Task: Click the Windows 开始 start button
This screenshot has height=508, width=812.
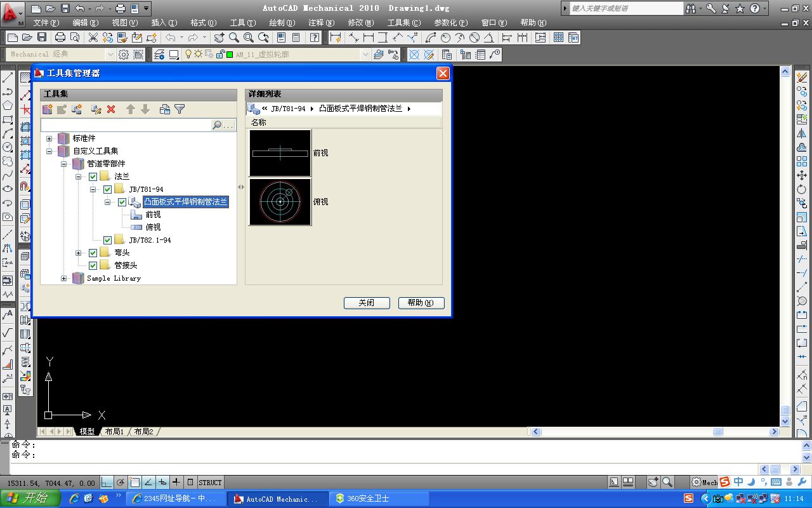Action: (30, 498)
